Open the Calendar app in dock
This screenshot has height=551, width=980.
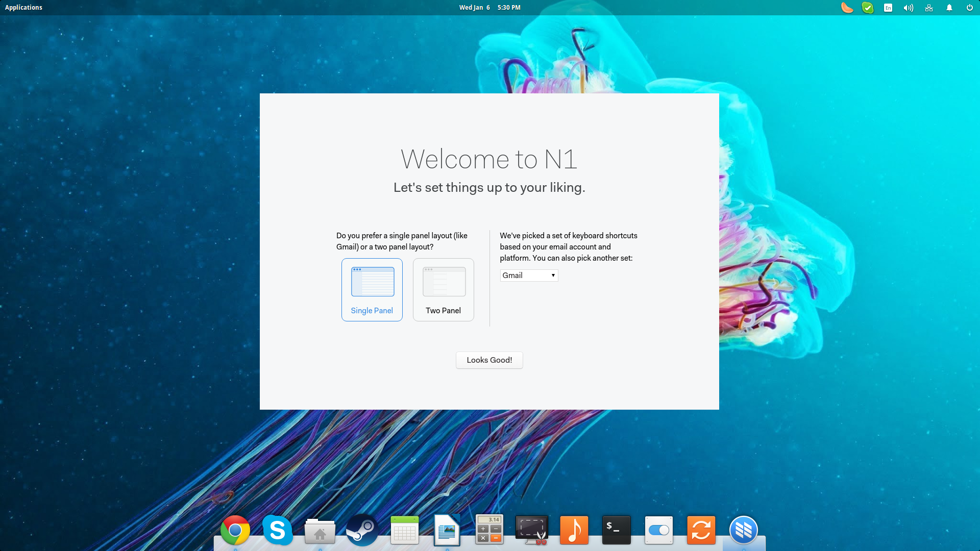(x=405, y=531)
